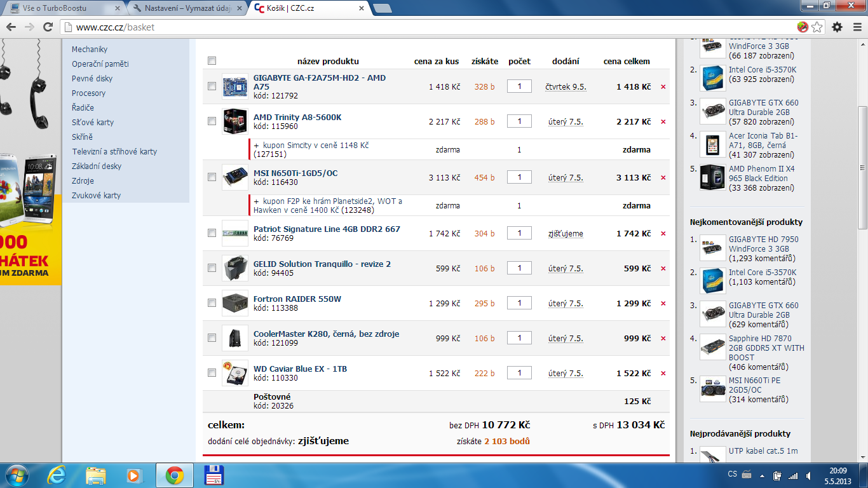Click MSI N650Ti product thumbnail image
Viewport: 868px width, 488px height.
coord(235,177)
